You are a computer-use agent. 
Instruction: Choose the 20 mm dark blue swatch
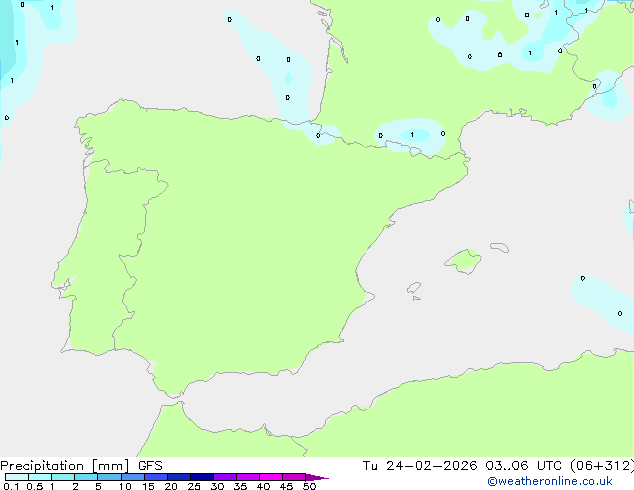(x=179, y=477)
